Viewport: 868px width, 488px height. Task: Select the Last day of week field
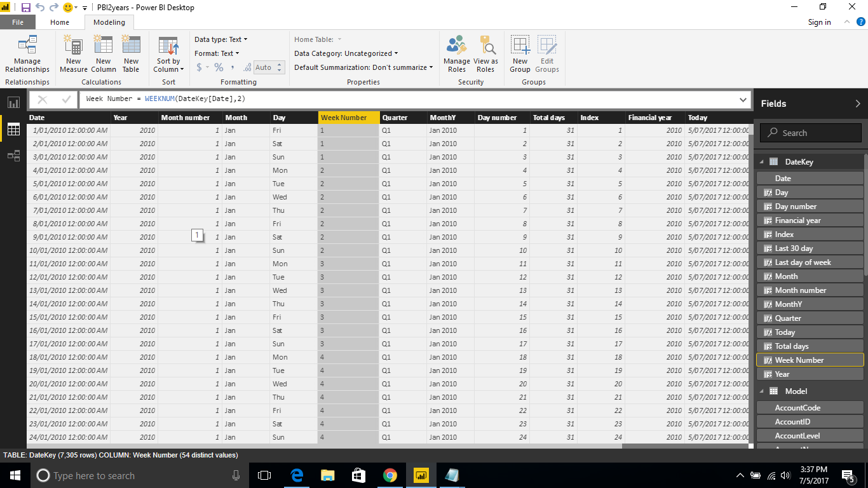click(x=810, y=262)
